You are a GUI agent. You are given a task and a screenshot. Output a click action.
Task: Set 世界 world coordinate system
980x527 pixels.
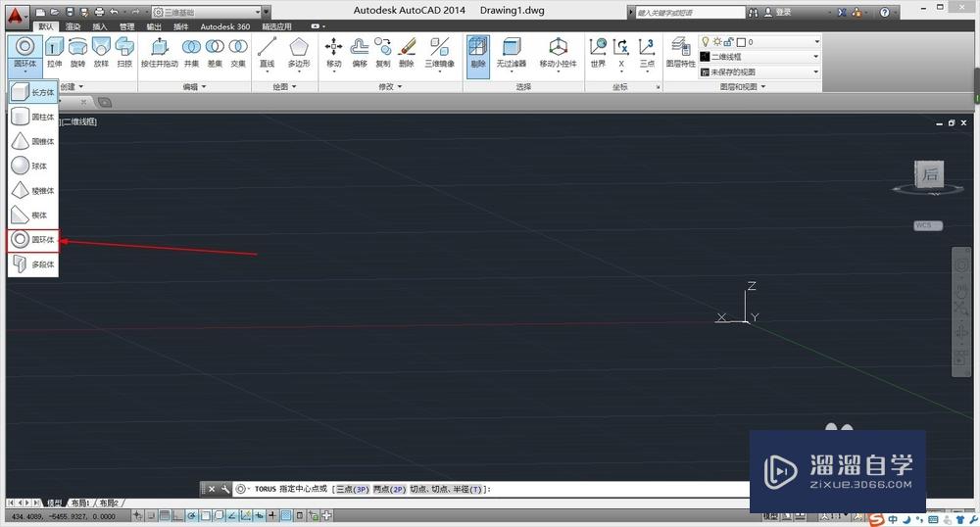coord(598,53)
